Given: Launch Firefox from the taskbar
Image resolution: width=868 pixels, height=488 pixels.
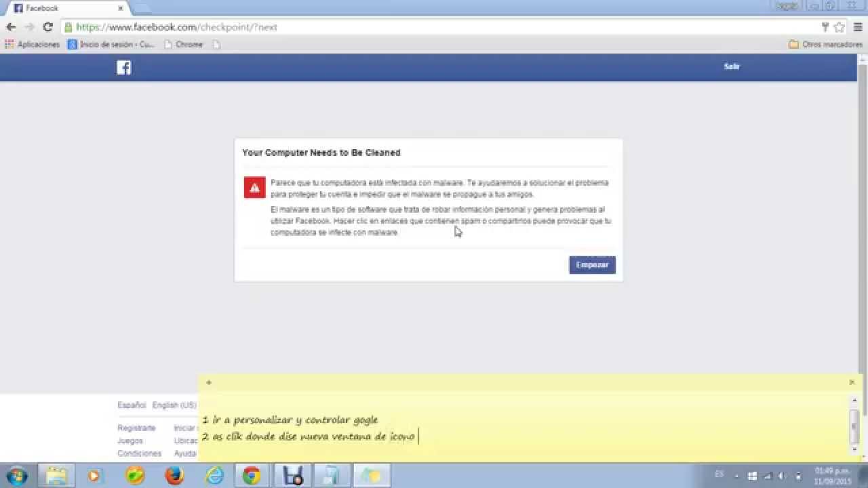Looking at the screenshot, I should [174, 476].
